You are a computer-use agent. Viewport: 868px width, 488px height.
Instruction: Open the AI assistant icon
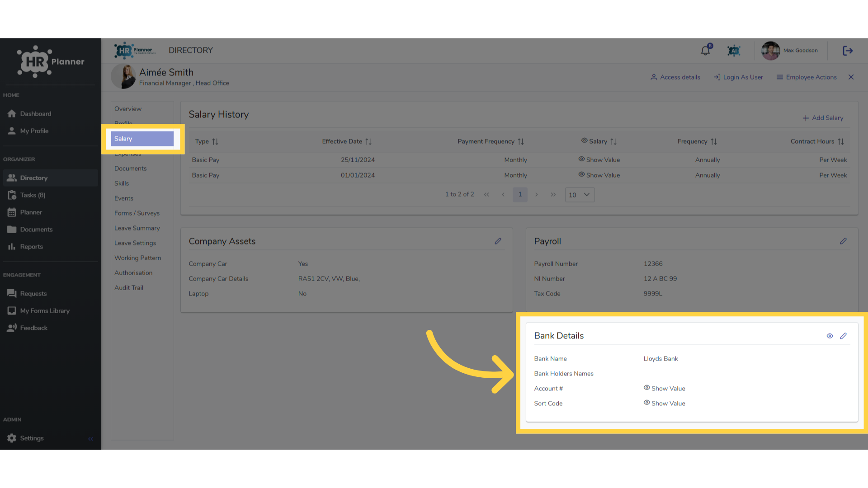[734, 51]
